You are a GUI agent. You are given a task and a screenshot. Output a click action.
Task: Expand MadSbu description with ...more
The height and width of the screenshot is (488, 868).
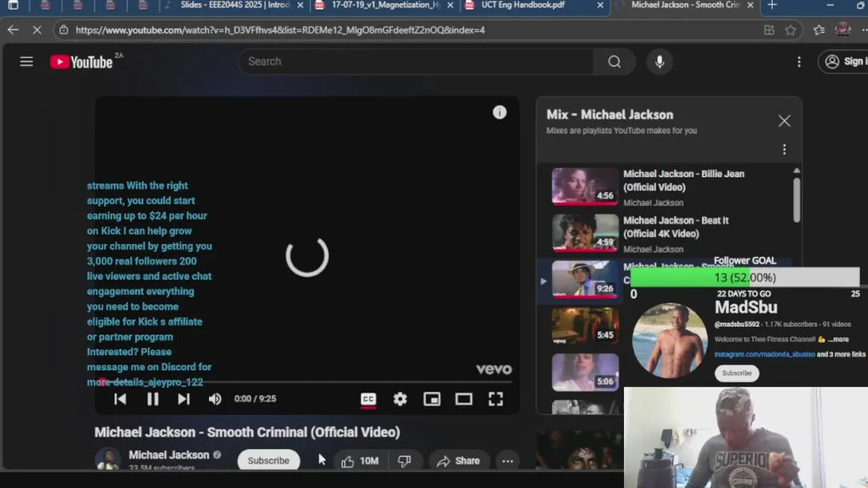[837, 340]
